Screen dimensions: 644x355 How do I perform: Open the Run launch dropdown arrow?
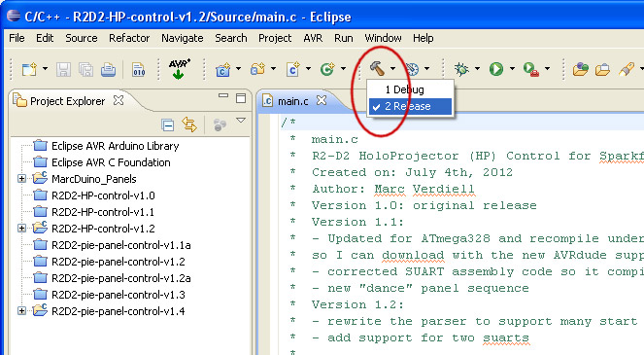[512, 69]
